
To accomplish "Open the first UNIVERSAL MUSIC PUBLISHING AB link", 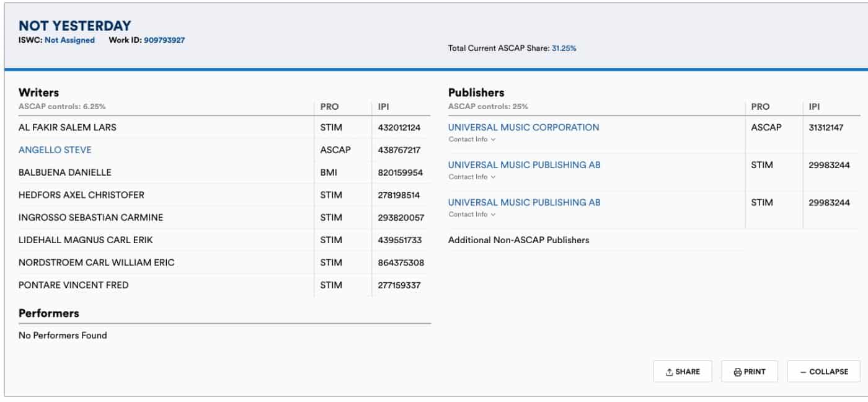I will pos(525,165).
